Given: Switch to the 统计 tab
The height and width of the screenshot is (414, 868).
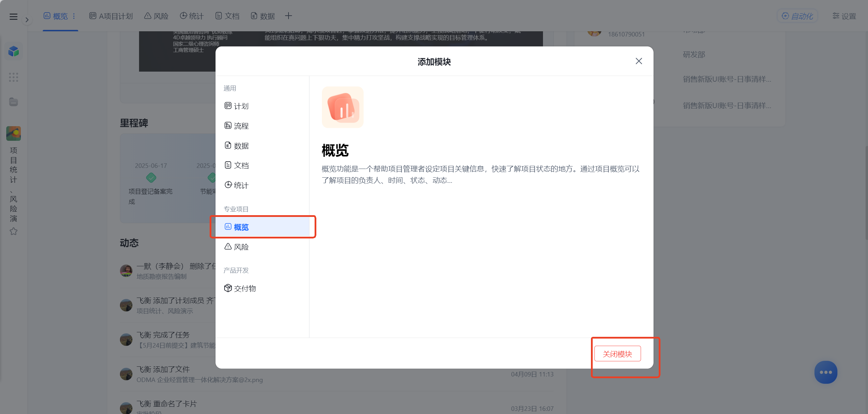Looking at the screenshot, I should tap(192, 16).
